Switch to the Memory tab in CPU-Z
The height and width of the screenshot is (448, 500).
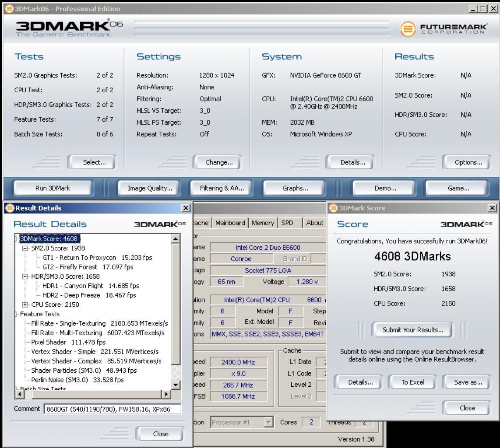263,223
